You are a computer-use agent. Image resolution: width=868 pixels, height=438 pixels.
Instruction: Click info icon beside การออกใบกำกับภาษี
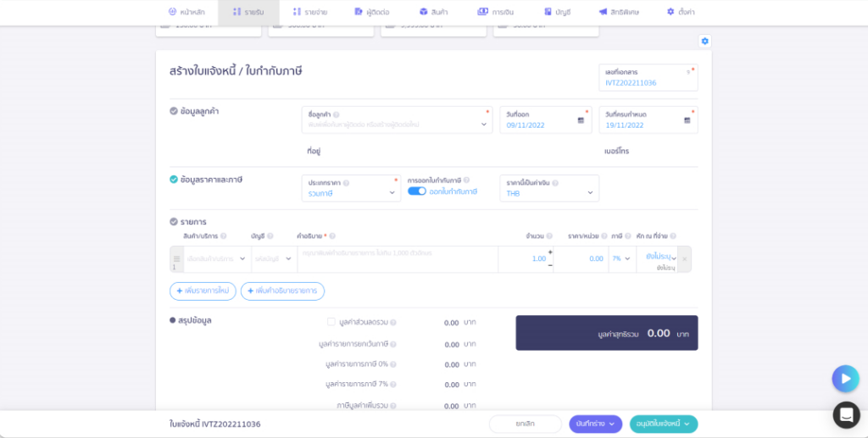[467, 180]
